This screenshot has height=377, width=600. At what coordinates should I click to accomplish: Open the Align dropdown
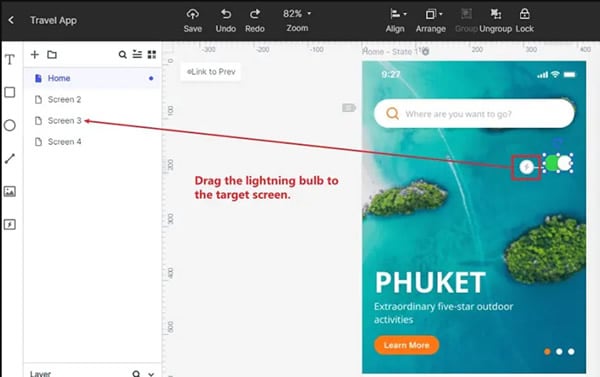click(396, 20)
